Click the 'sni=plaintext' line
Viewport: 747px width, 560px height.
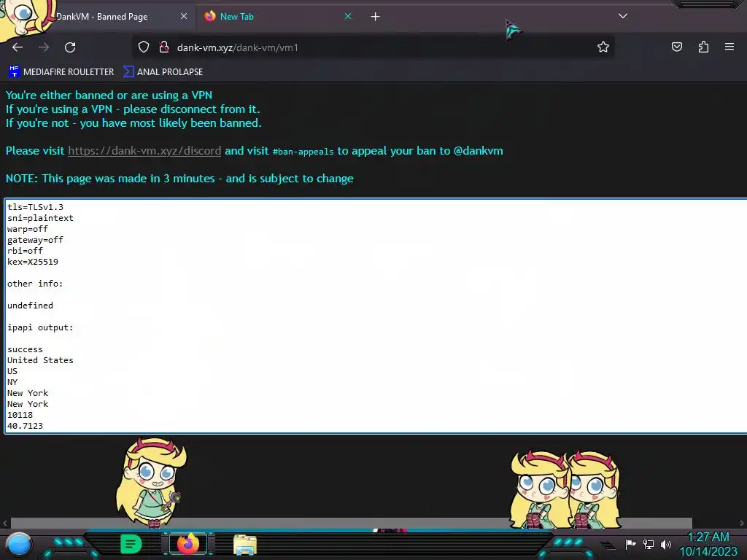(x=40, y=218)
